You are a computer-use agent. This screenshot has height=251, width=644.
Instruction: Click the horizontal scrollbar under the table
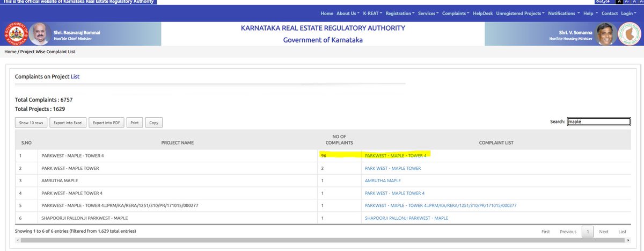322,240
